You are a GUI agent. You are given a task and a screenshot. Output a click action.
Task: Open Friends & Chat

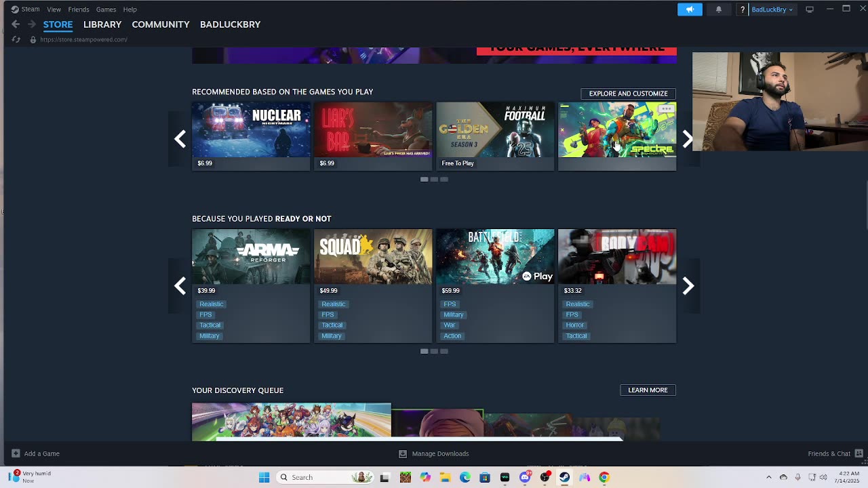(x=829, y=453)
